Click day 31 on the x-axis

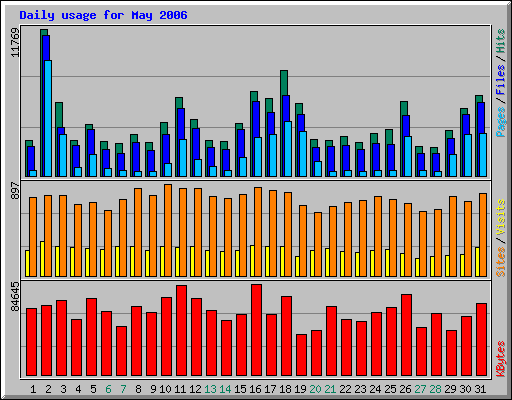tap(480, 389)
